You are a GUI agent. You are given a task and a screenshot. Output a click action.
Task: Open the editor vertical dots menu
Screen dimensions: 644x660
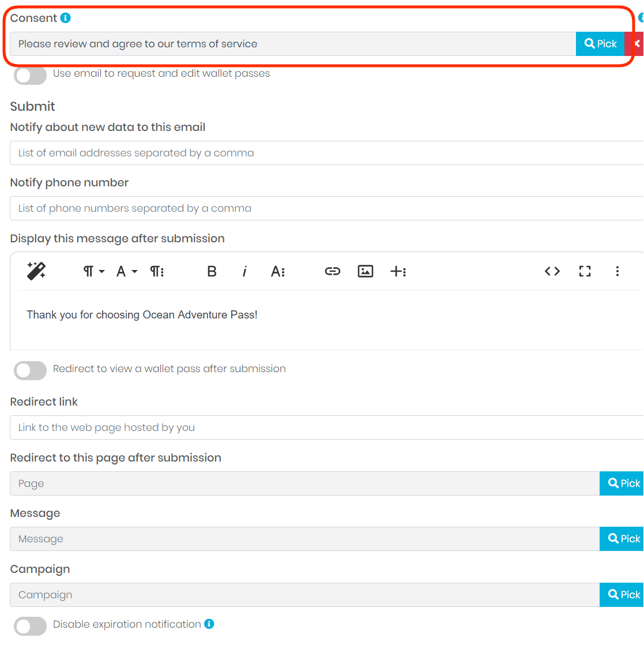[x=617, y=272]
